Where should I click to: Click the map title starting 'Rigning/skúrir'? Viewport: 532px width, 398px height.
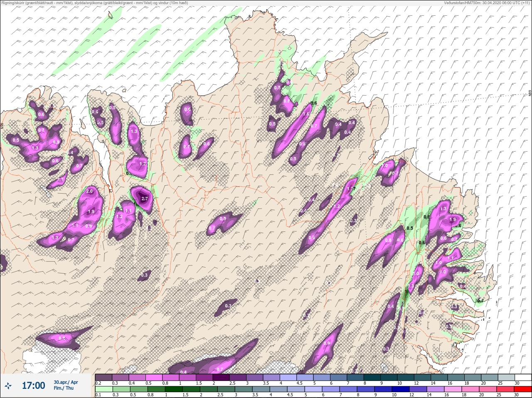coord(95,3)
